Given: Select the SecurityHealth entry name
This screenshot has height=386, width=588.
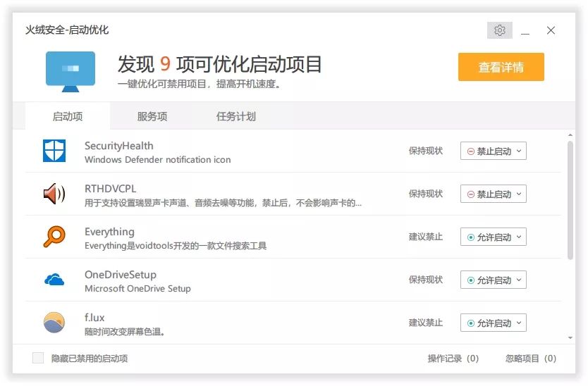Looking at the screenshot, I should point(119,146).
